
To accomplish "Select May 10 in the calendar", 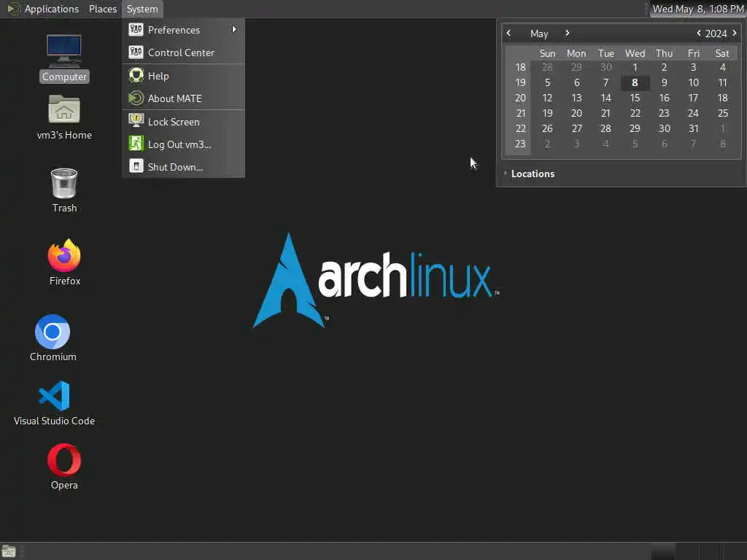I will 693,82.
